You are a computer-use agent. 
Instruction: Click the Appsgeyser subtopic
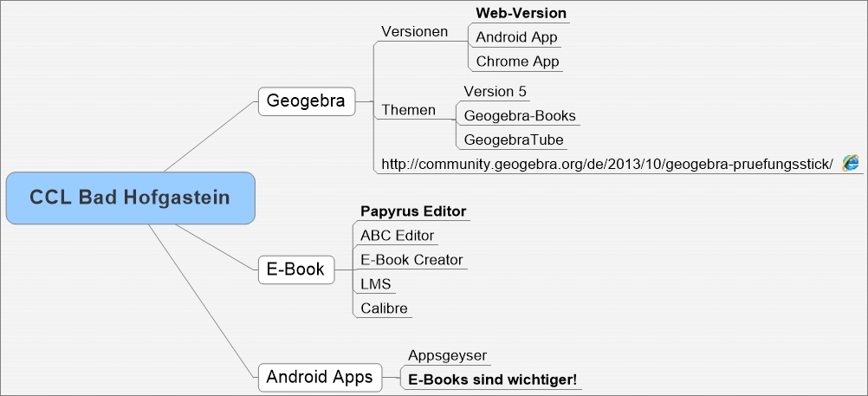(447, 355)
